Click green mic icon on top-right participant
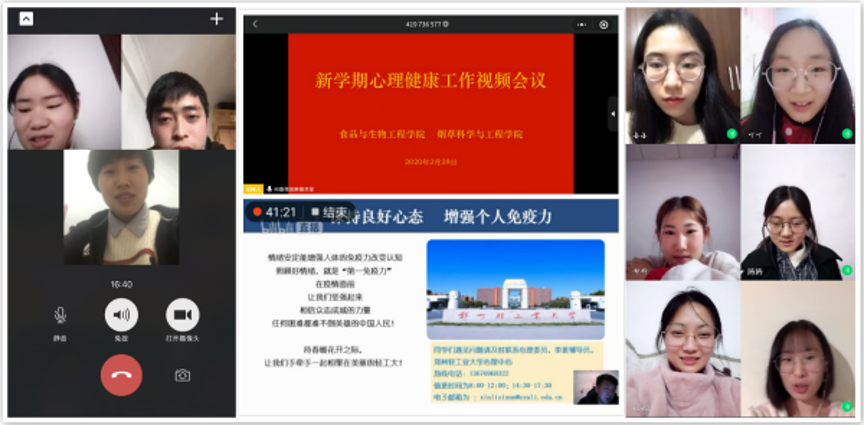 846,133
